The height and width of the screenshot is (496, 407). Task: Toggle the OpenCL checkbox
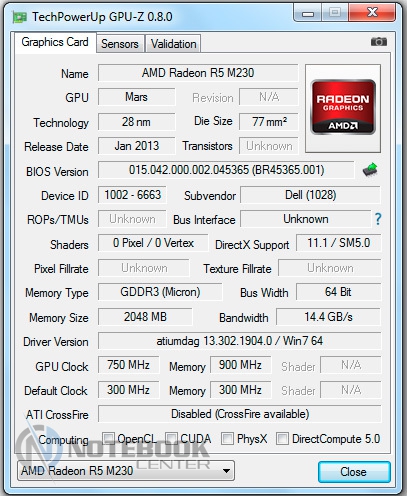pyautogui.click(x=108, y=438)
